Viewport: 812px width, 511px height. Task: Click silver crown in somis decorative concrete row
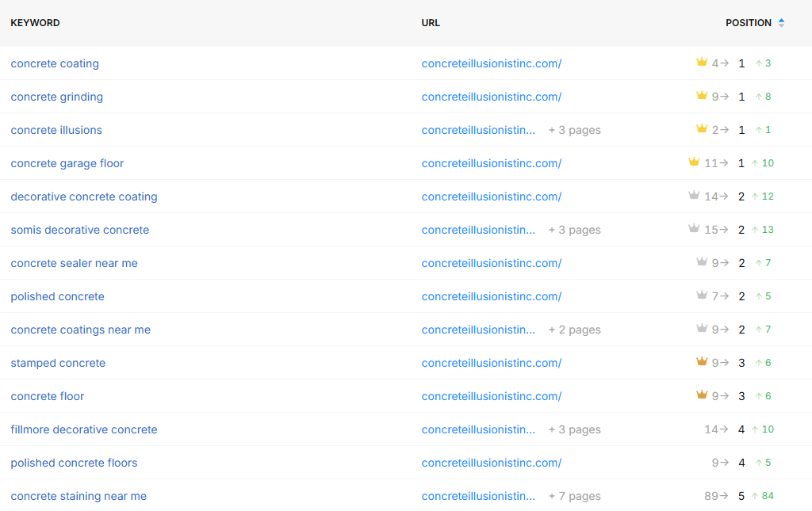click(694, 228)
